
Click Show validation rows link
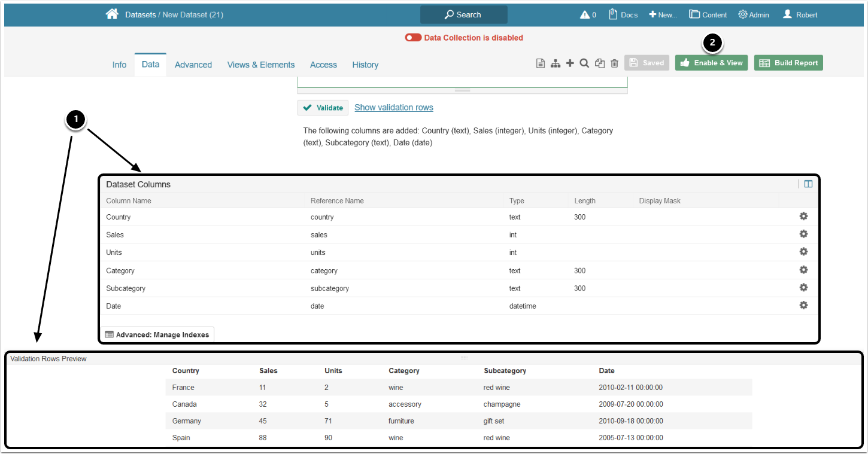394,108
